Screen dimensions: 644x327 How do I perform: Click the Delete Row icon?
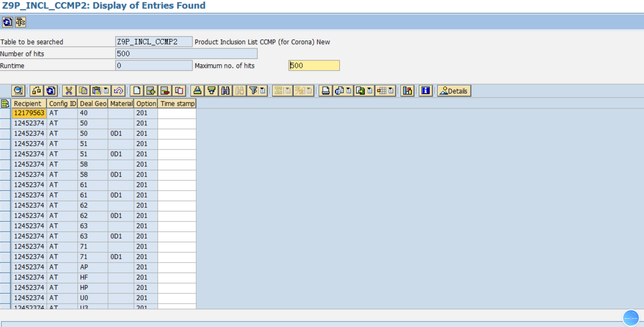[165, 91]
